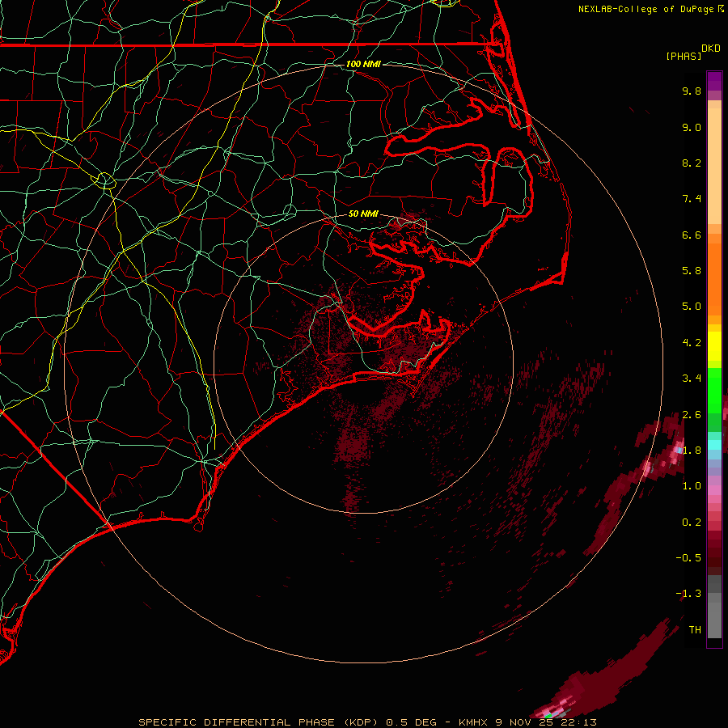Click the 8.2 value on color scale
This screenshot has height=728, width=728.
point(692,163)
